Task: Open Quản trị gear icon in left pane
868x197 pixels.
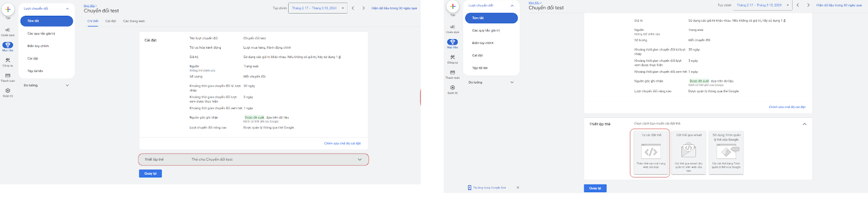Action: coord(8,92)
